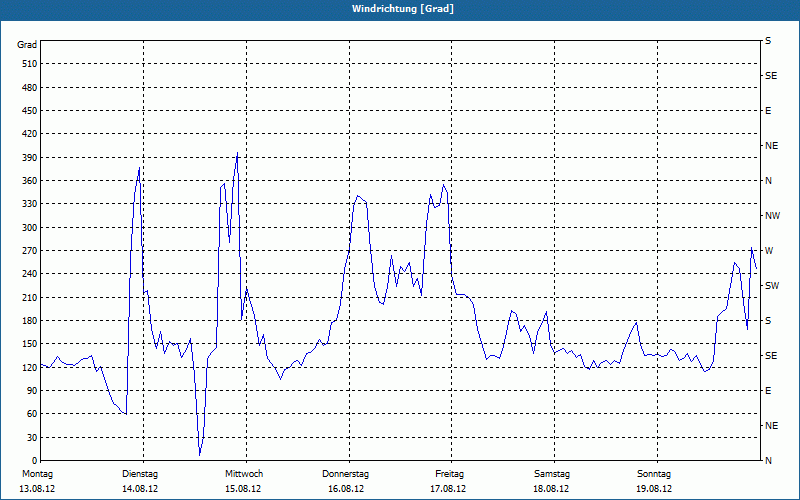Viewport: 800px width, 500px height.
Task: Pick the 120 degree axis label
Action: click(x=30, y=367)
